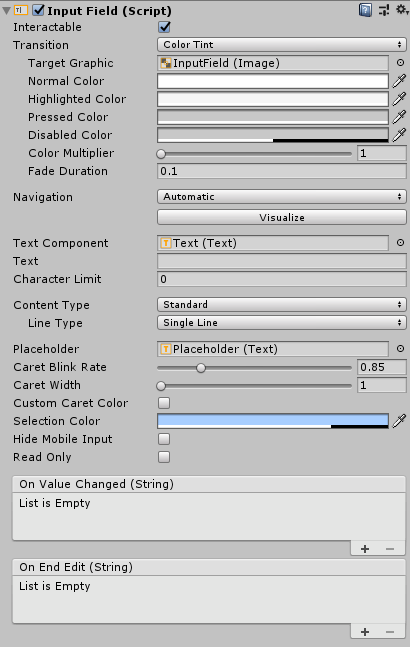Enable Hide Mobile Input
Screen dimensions: 410x647
click(x=164, y=439)
